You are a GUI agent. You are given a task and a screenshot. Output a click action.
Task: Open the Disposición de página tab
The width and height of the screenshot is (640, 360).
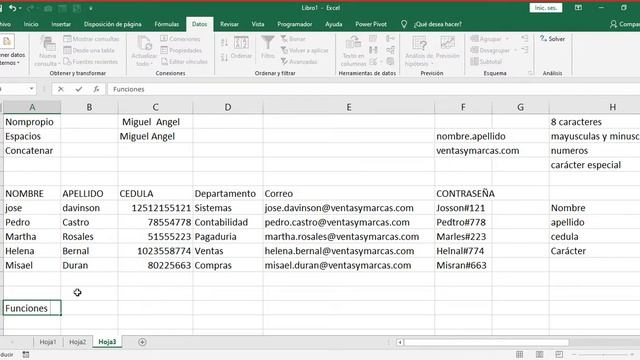[113, 24]
